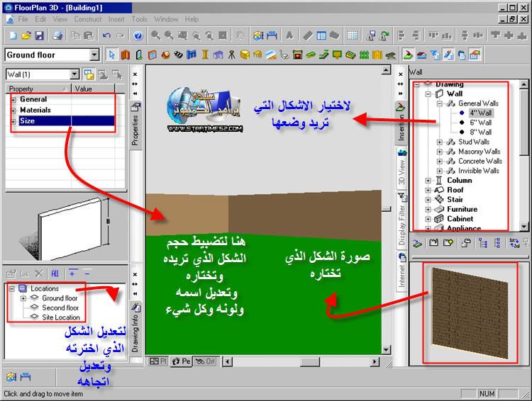Open the Insert menu
532x401 pixels.
pos(116,19)
